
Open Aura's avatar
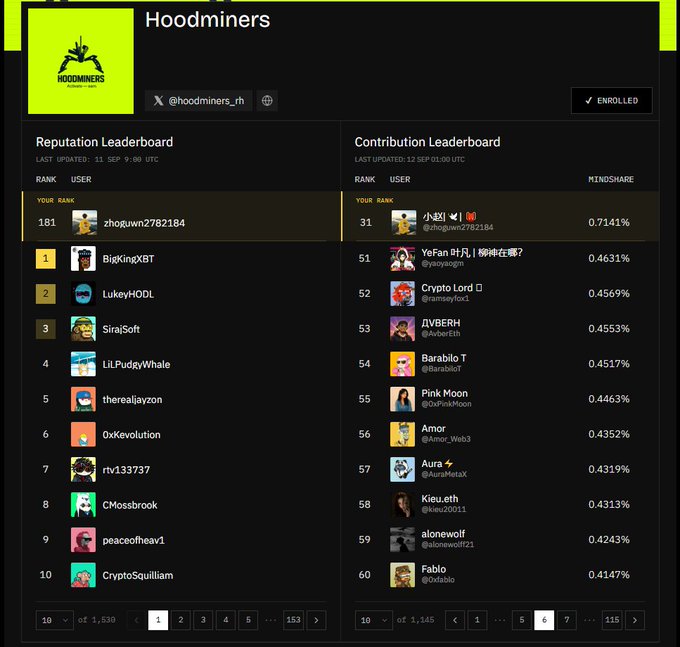402,469
